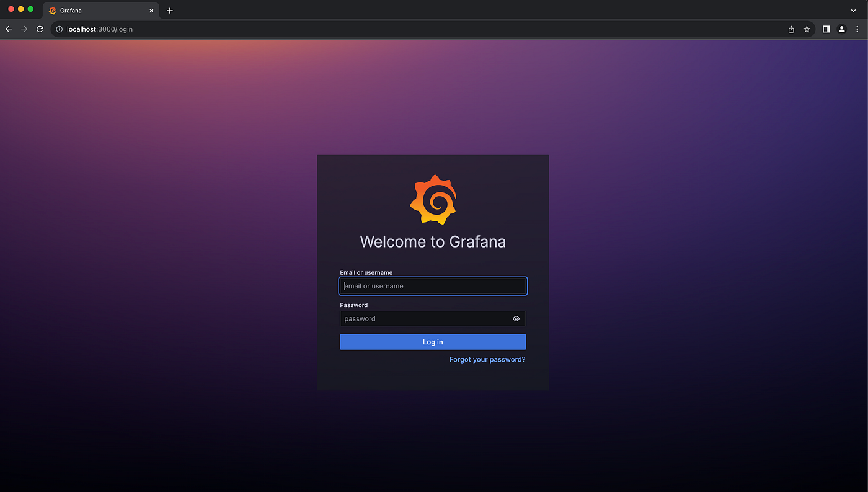Click the share icon in the toolbar
This screenshot has height=492, width=868.
click(x=790, y=29)
